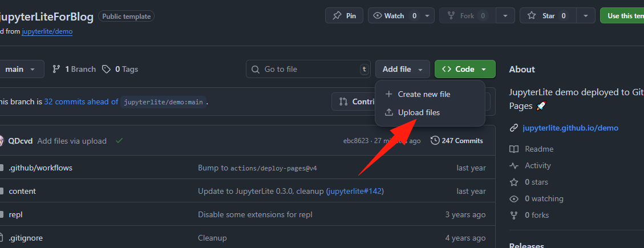Click the eye icon beside 0 watching
The width and height of the screenshot is (644, 248).
click(514, 199)
